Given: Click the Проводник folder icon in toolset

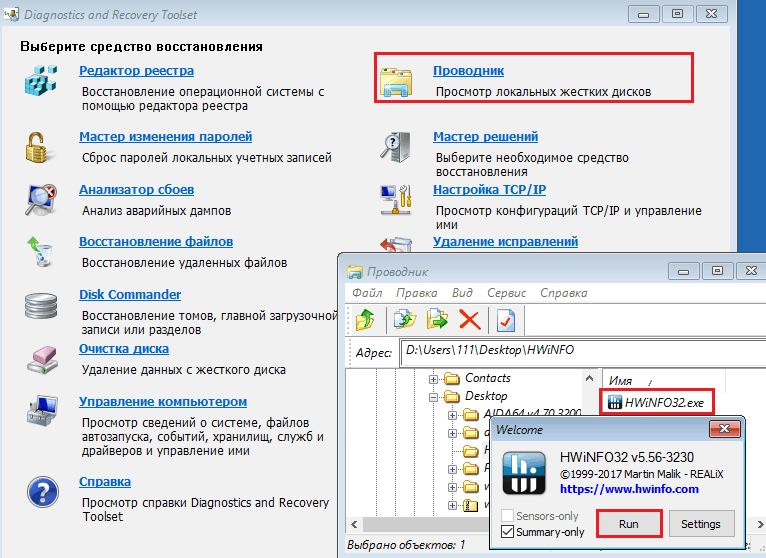Looking at the screenshot, I should pyautogui.click(x=396, y=81).
